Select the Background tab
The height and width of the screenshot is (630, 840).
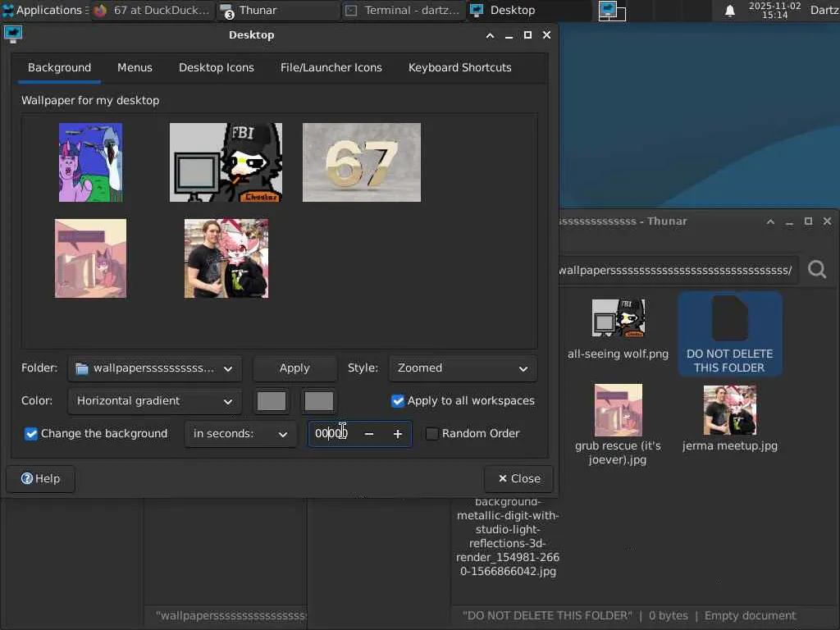(59, 67)
